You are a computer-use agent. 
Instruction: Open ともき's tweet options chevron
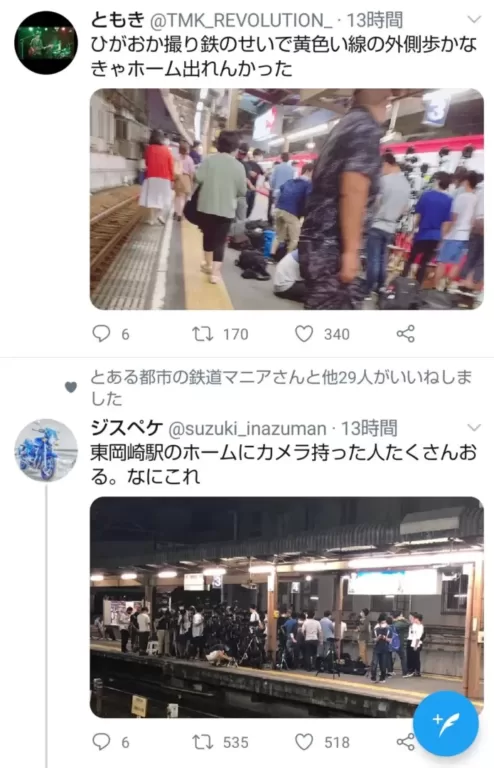coord(474,20)
